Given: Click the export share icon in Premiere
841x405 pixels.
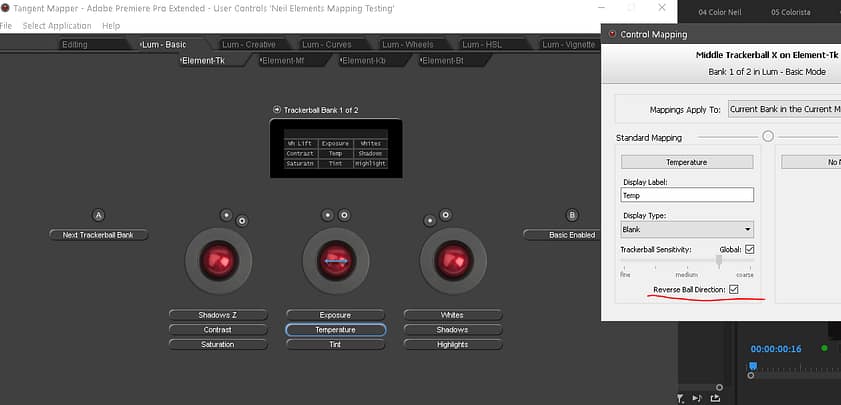Looking at the screenshot, I should [715, 398].
